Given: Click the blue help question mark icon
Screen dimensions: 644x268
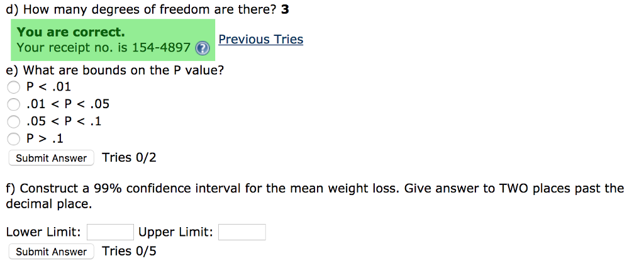Looking at the screenshot, I should click(x=202, y=48).
